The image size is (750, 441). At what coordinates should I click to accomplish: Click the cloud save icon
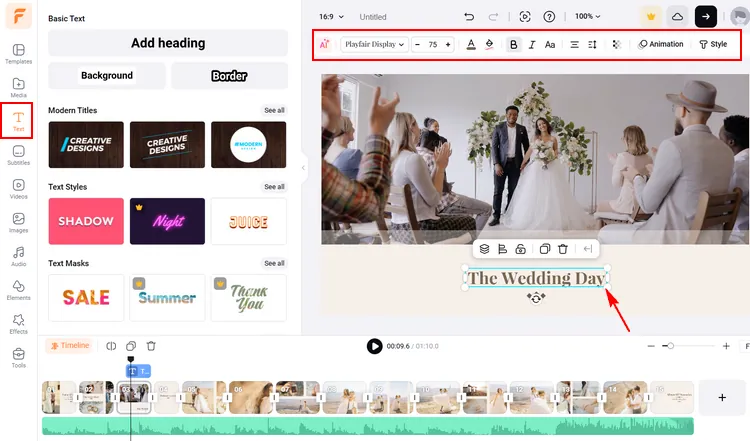coord(677,17)
